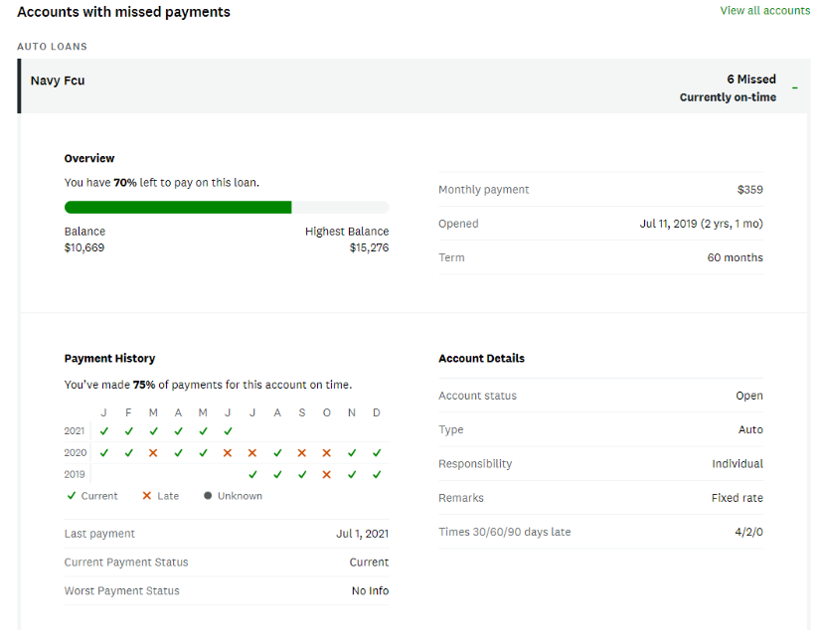
Task: Click the January 2021 on-time checkmark
Action: click(103, 431)
